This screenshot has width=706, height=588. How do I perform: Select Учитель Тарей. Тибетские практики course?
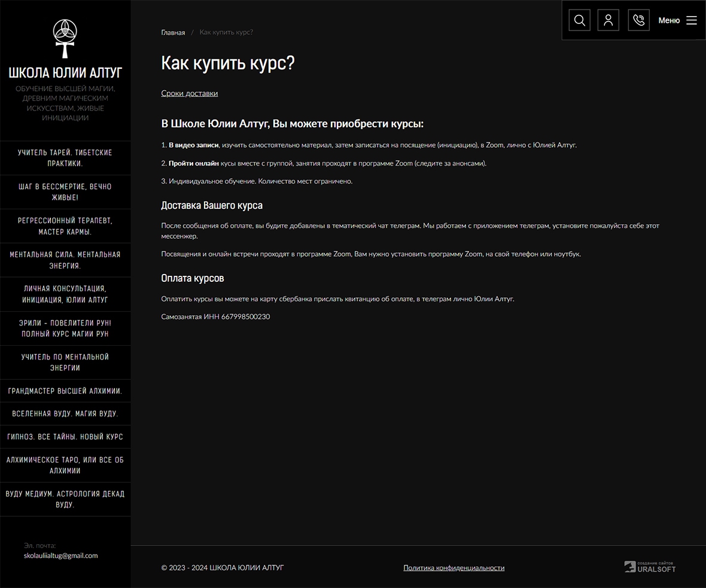click(x=65, y=158)
